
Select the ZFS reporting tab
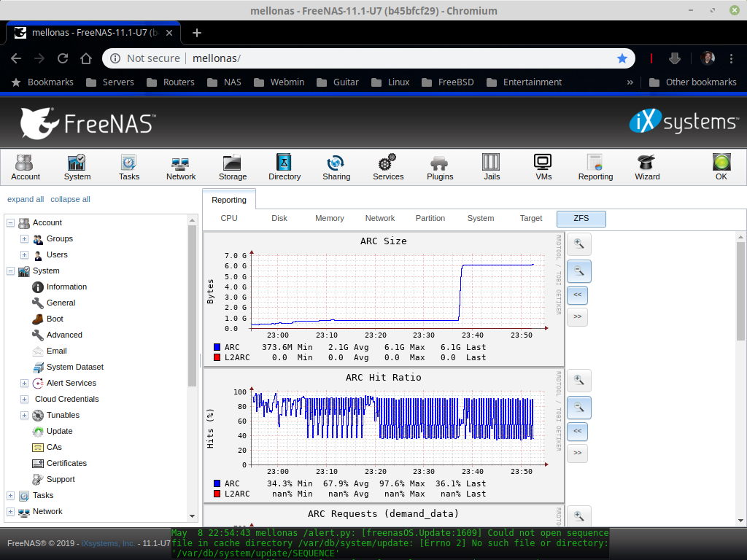click(581, 219)
